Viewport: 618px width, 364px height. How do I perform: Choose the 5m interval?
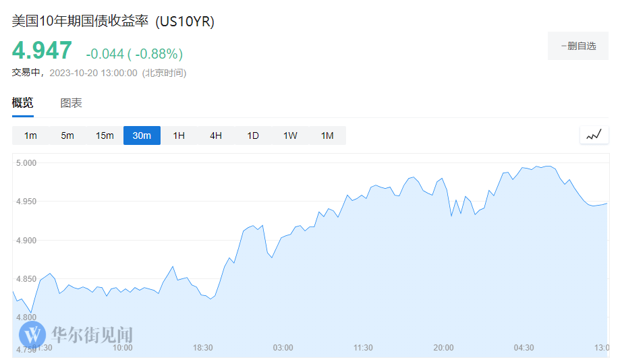[x=67, y=135]
